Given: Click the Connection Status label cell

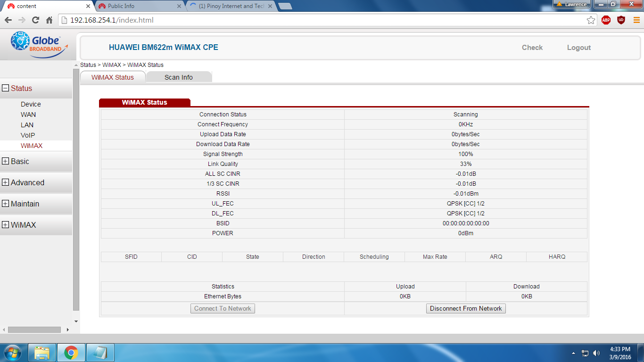Looking at the screenshot, I should (x=223, y=115).
